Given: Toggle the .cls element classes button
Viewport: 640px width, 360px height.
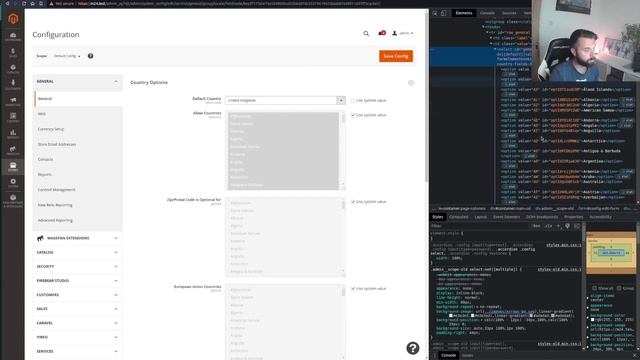Looking at the screenshot, I should point(548,226).
